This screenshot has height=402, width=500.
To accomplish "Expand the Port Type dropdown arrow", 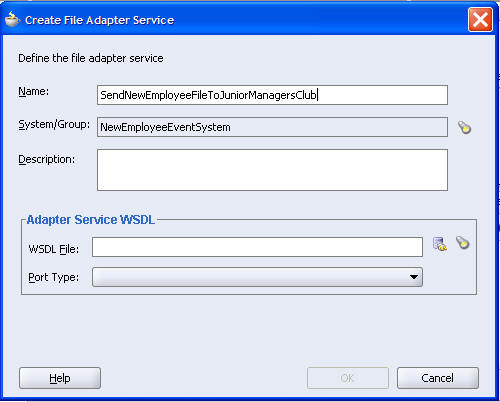I will tap(414, 277).
